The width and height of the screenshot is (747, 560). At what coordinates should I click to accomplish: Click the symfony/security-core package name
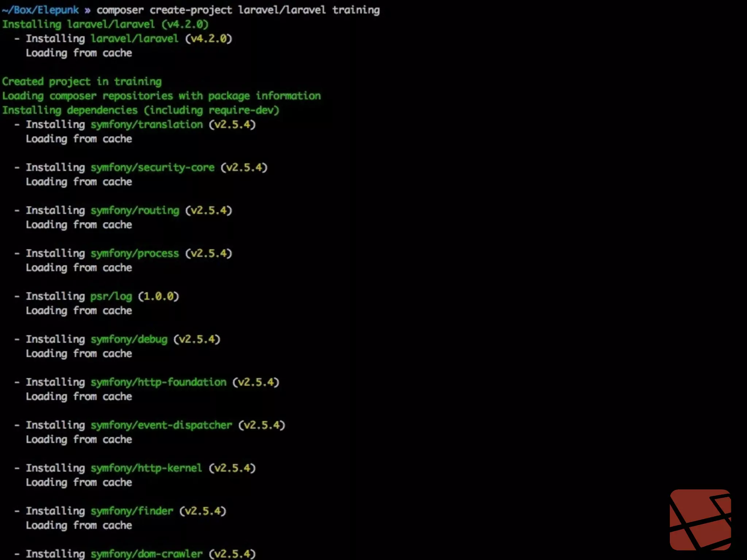click(152, 168)
